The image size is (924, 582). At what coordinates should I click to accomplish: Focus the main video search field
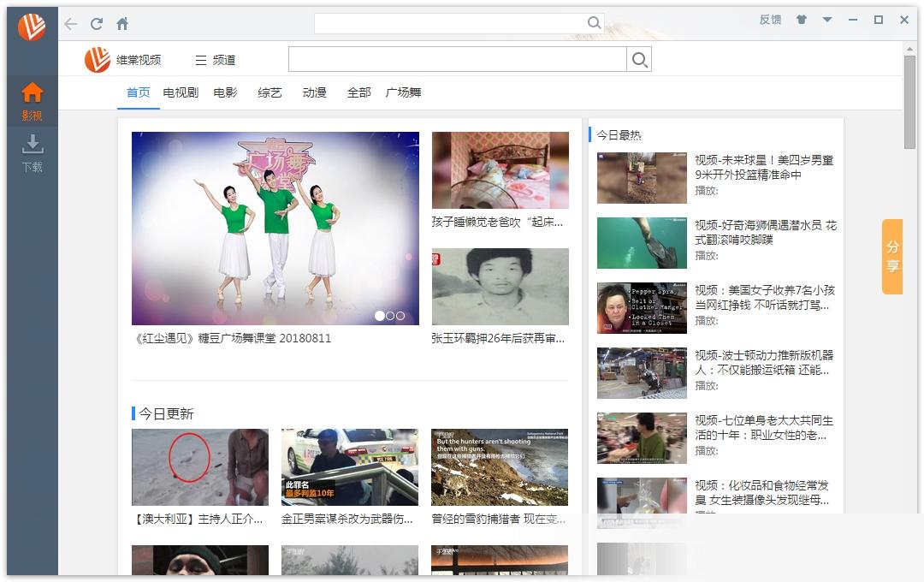tap(457, 60)
